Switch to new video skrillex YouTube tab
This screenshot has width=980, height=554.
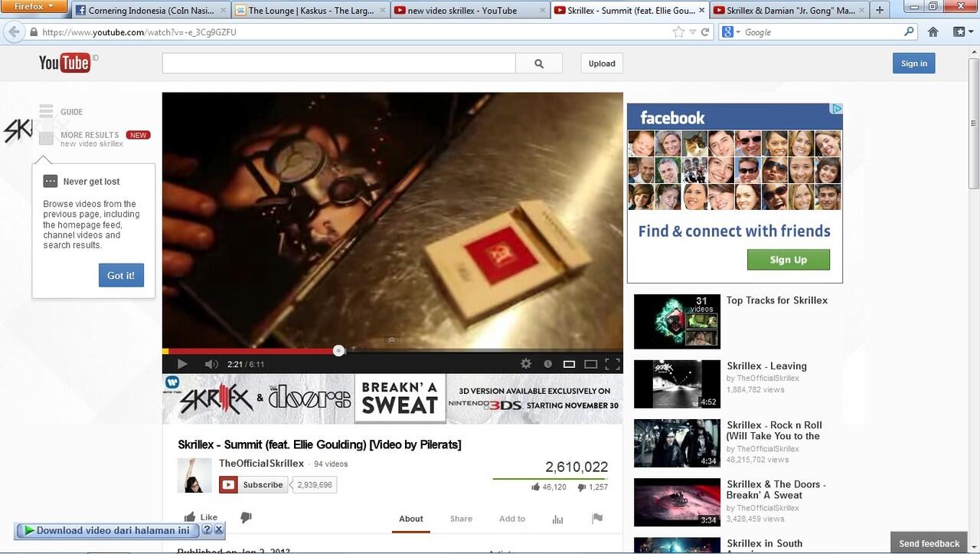tap(469, 11)
